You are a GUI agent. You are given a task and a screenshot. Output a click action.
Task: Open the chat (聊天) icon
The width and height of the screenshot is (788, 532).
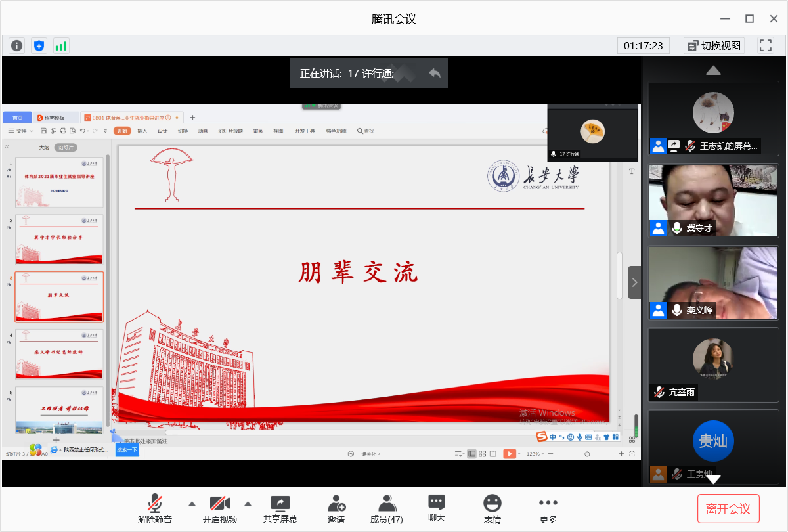coord(437,502)
